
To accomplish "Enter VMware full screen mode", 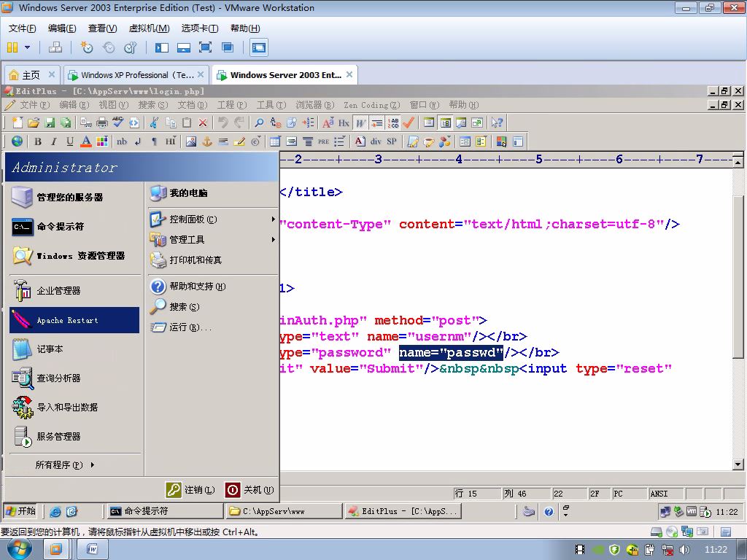I will tap(205, 47).
